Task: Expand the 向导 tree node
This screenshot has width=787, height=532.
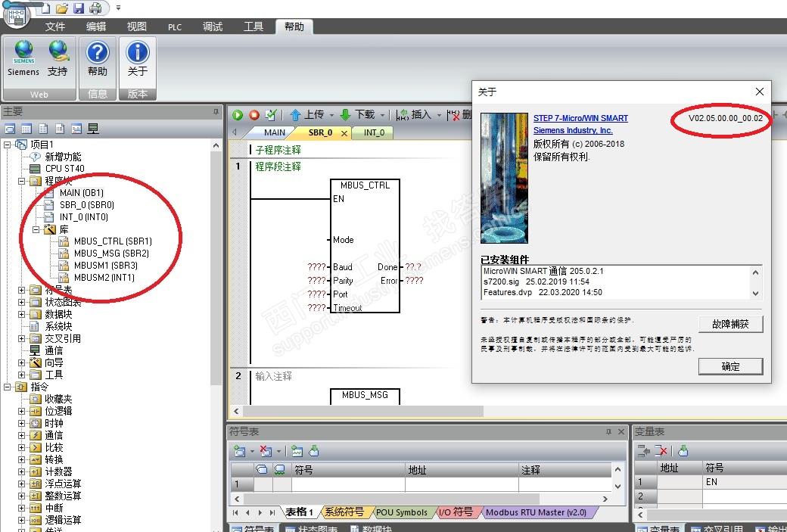Action: pyautogui.click(x=22, y=362)
